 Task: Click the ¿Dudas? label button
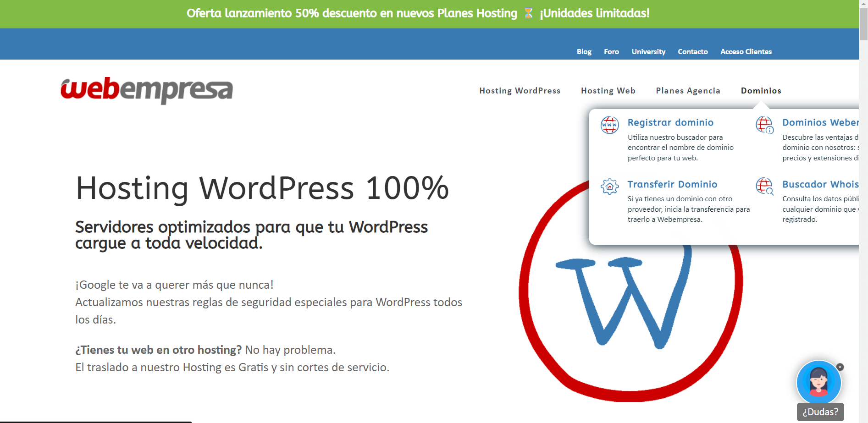(820, 412)
